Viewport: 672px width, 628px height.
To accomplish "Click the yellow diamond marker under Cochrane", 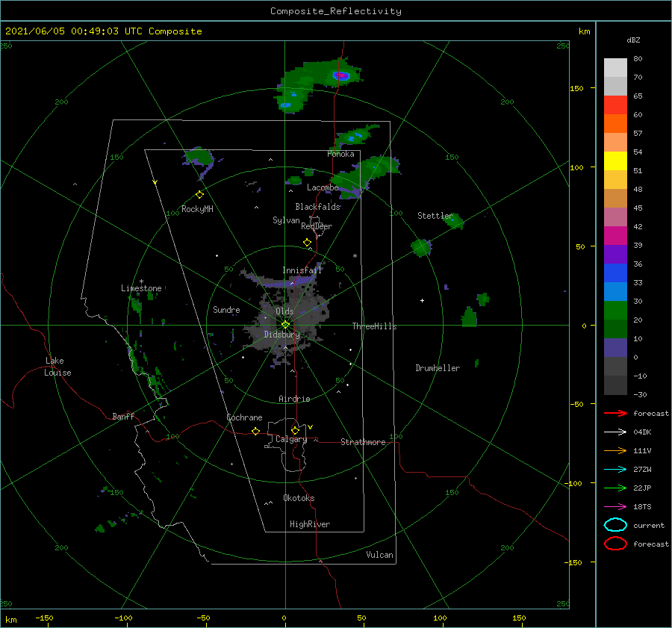I will (255, 431).
